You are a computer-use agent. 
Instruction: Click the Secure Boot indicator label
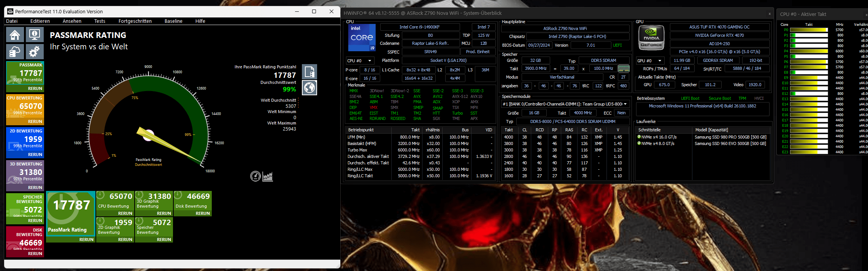(720, 98)
